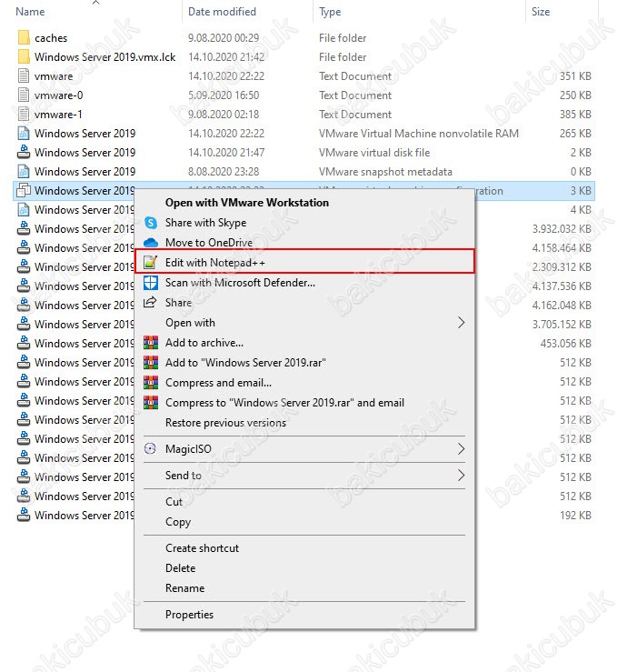Click the Microsoft Defender shield icon
The image size is (617, 672).
[151, 283]
